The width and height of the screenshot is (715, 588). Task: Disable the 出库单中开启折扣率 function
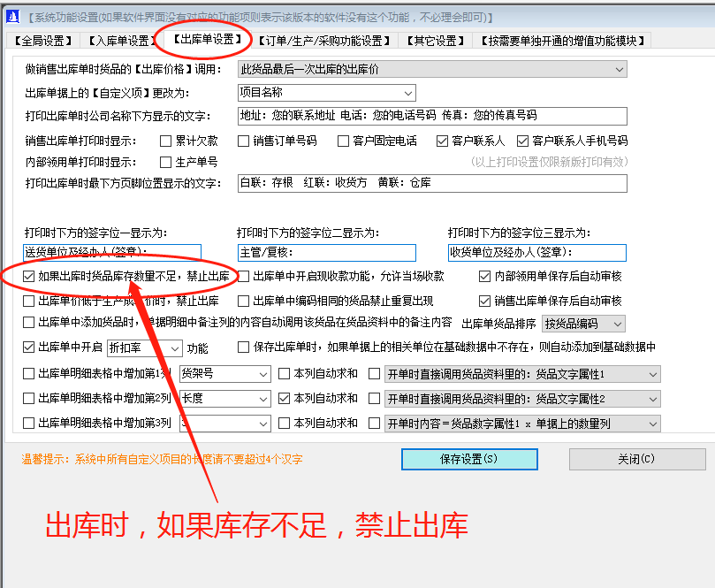coord(29,347)
